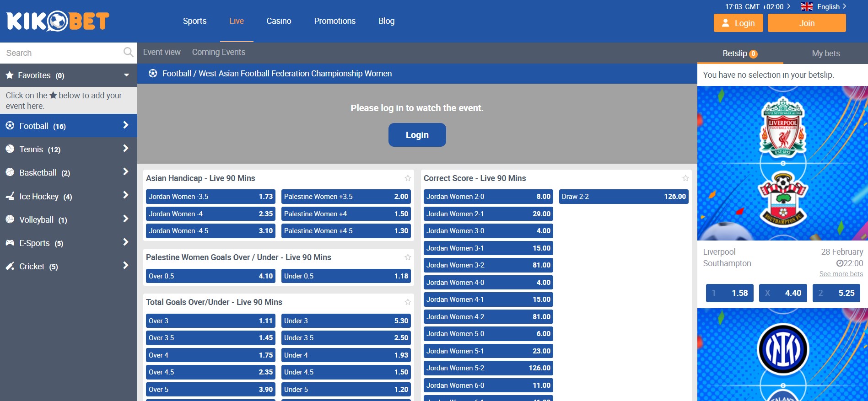This screenshot has height=401, width=868.
Task: Select Jordan Women -4.5 at 3.10
Action: (210, 231)
